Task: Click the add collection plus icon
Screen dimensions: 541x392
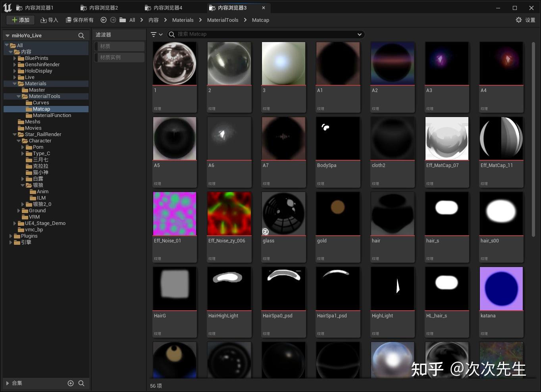Action: (71, 383)
